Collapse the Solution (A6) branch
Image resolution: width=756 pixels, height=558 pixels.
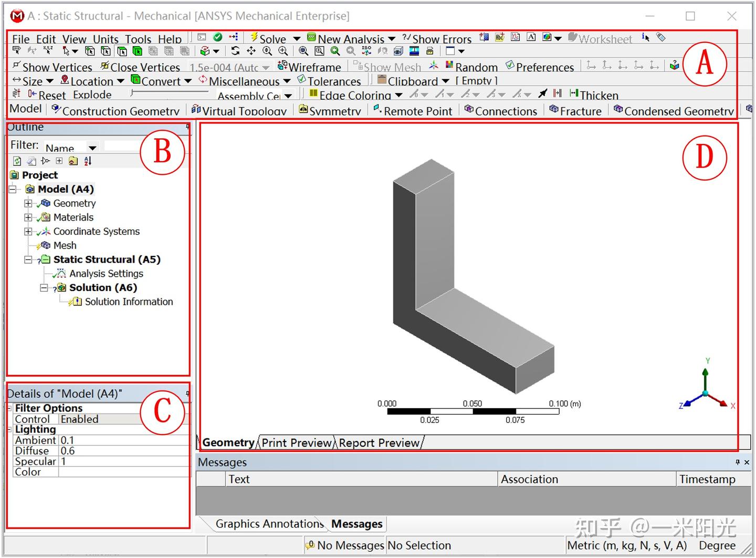pyautogui.click(x=44, y=288)
